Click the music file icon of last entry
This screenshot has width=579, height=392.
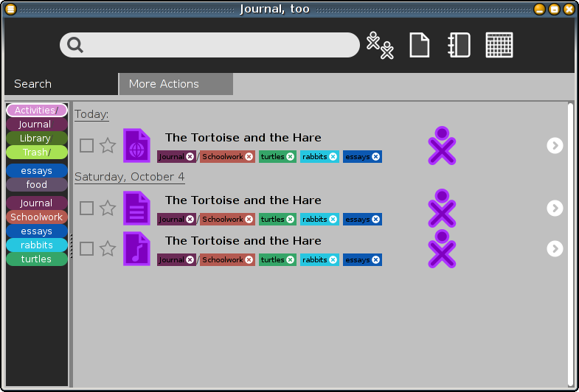click(x=136, y=249)
